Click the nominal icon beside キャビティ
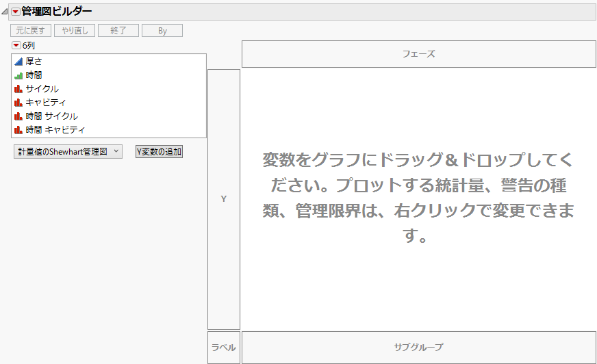The height and width of the screenshot is (364, 597). tap(18, 103)
